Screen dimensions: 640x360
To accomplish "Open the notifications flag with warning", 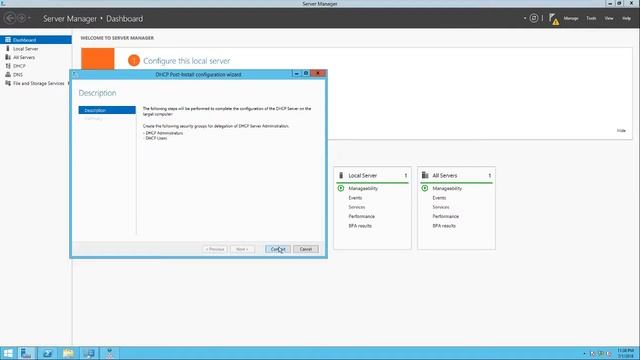I will tap(553, 19).
